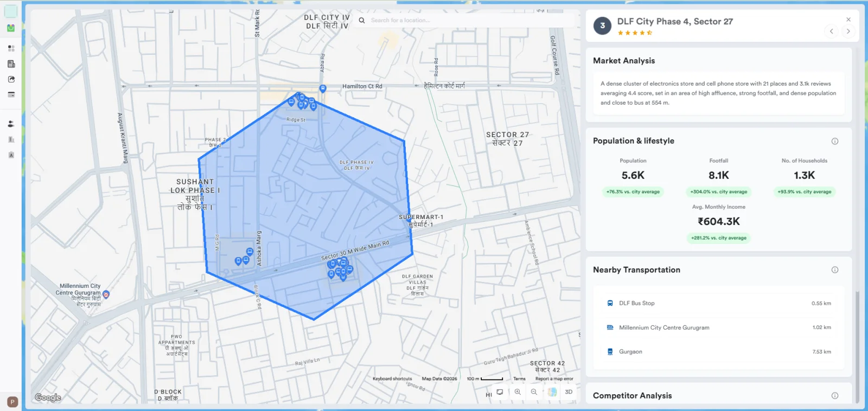The height and width of the screenshot is (411, 868).
Task: Click the 0.55 km distance value
Action: tap(821, 304)
